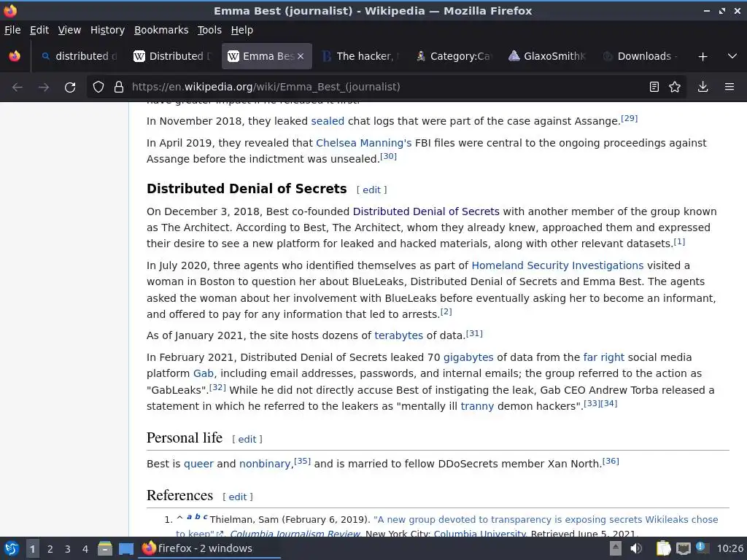Open the update notifier tray icon
Screen dimensions: 747x560
(702, 548)
